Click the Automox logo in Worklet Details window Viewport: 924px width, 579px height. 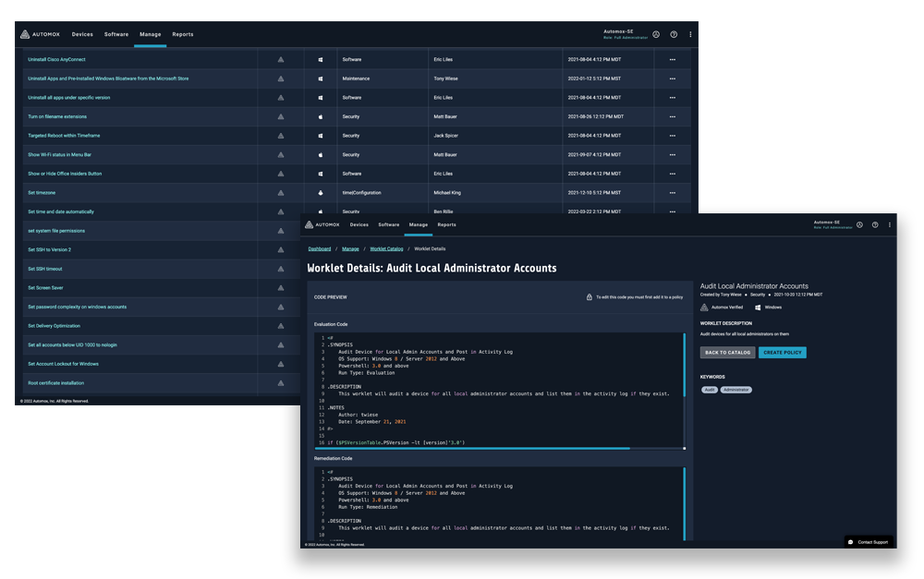[x=322, y=224]
